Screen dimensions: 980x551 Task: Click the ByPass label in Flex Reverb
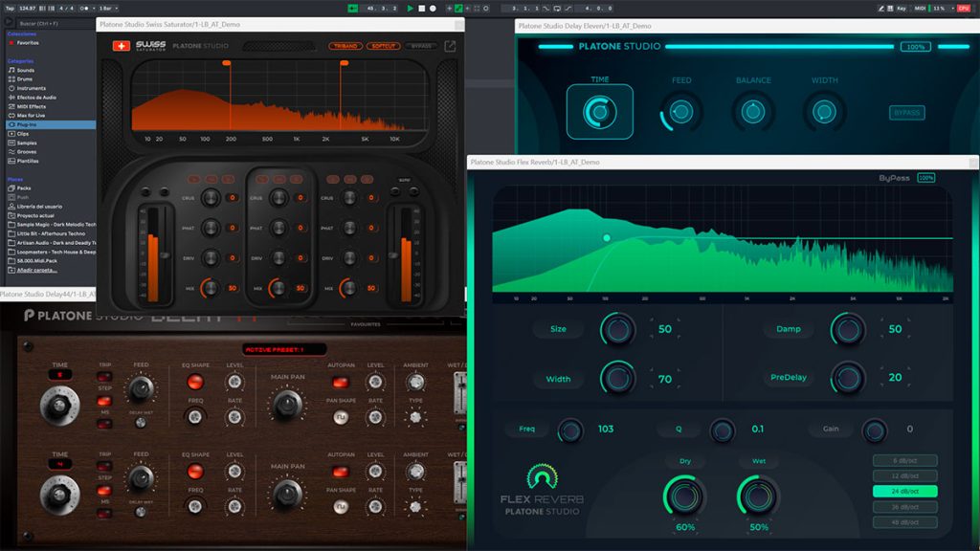[x=895, y=178]
